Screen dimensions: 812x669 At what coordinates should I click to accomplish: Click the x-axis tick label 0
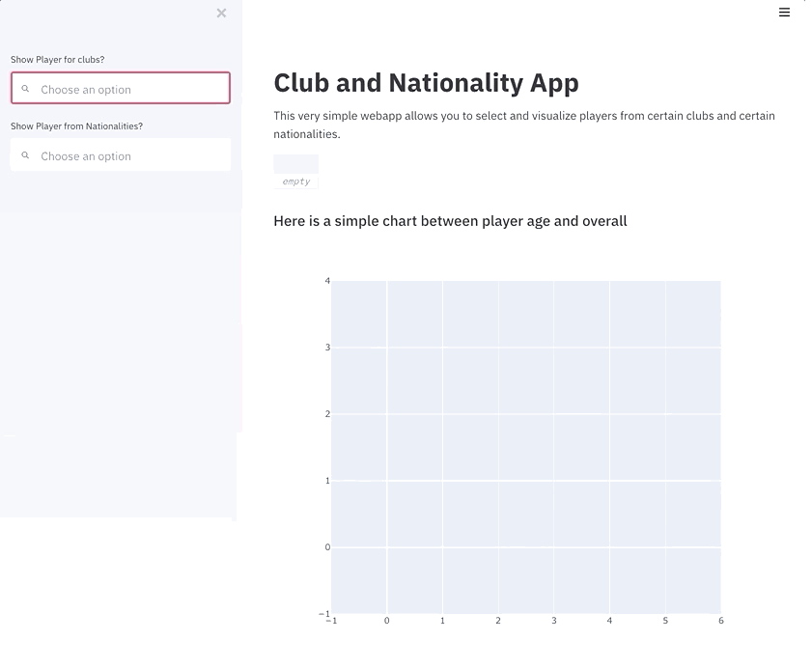[x=387, y=621]
